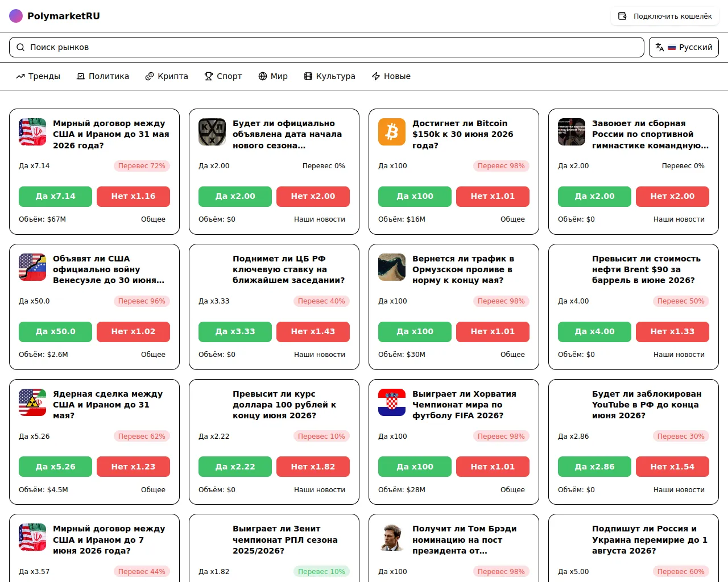Bet Да x100 on Strait of Hormuz market

click(x=415, y=331)
